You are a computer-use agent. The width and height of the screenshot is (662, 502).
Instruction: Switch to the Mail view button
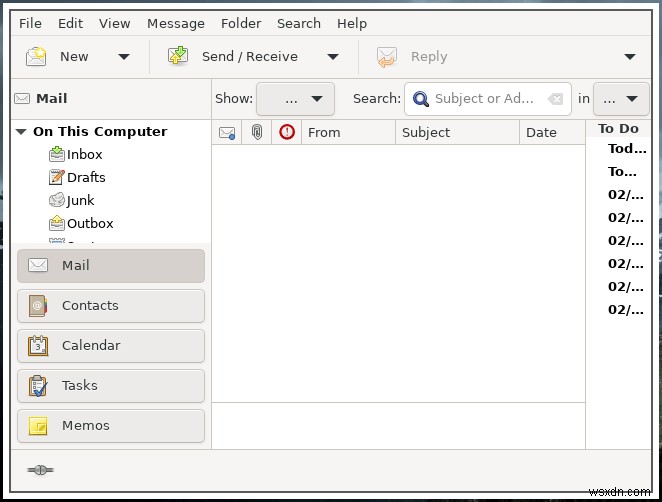111,266
